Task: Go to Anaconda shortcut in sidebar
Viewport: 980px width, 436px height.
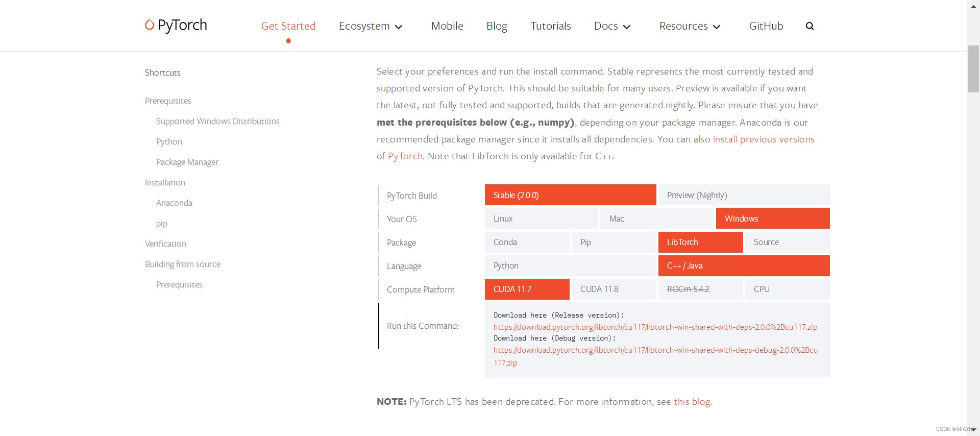Action: pos(174,203)
